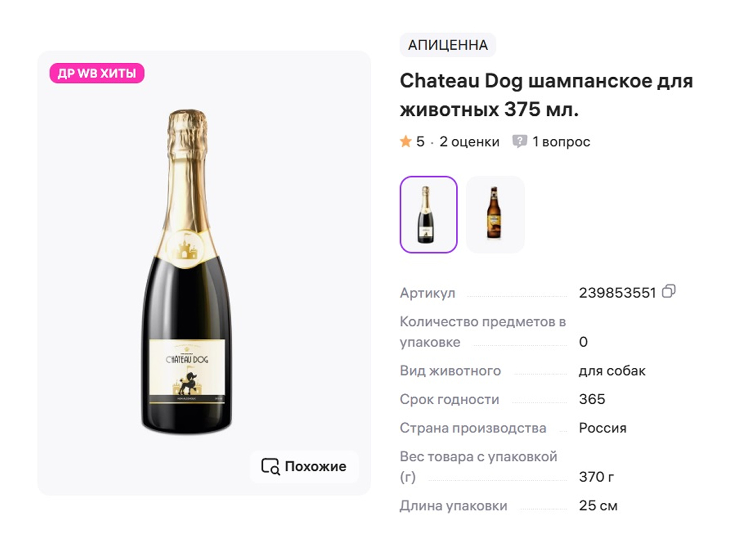756x546 pixels.
Task: Click the Chateau Dog product title
Action: point(546,95)
